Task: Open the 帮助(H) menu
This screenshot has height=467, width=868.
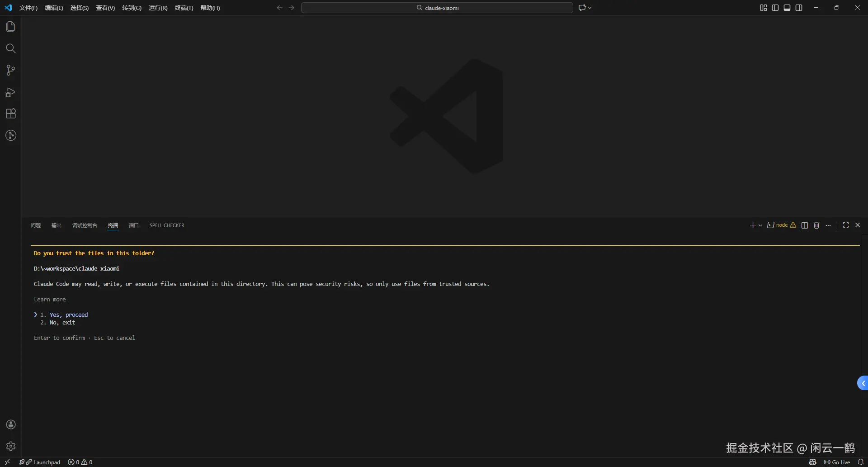Action: pyautogui.click(x=210, y=8)
